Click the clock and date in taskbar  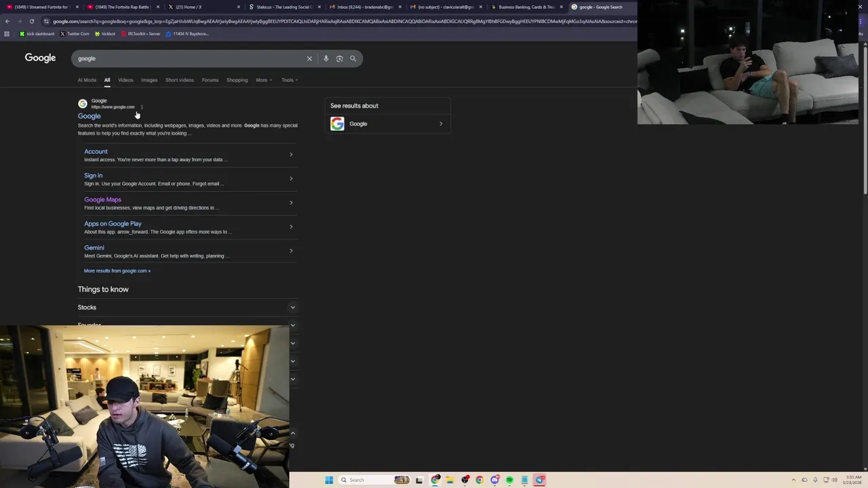853,480
